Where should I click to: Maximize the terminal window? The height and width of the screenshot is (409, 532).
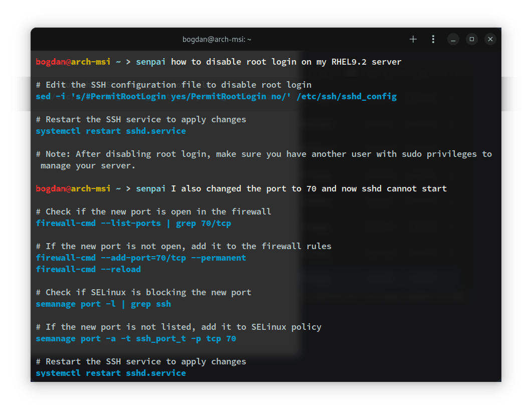tap(472, 39)
